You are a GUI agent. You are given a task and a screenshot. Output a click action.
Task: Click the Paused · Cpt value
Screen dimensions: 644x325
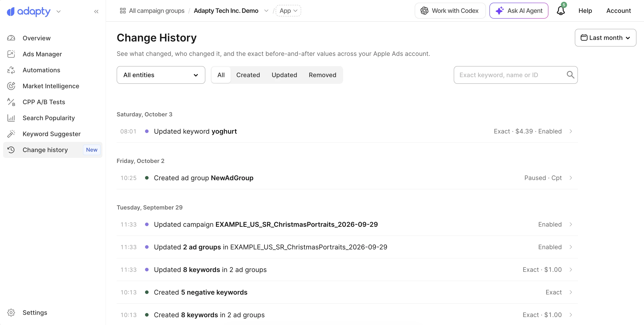coord(543,178)
